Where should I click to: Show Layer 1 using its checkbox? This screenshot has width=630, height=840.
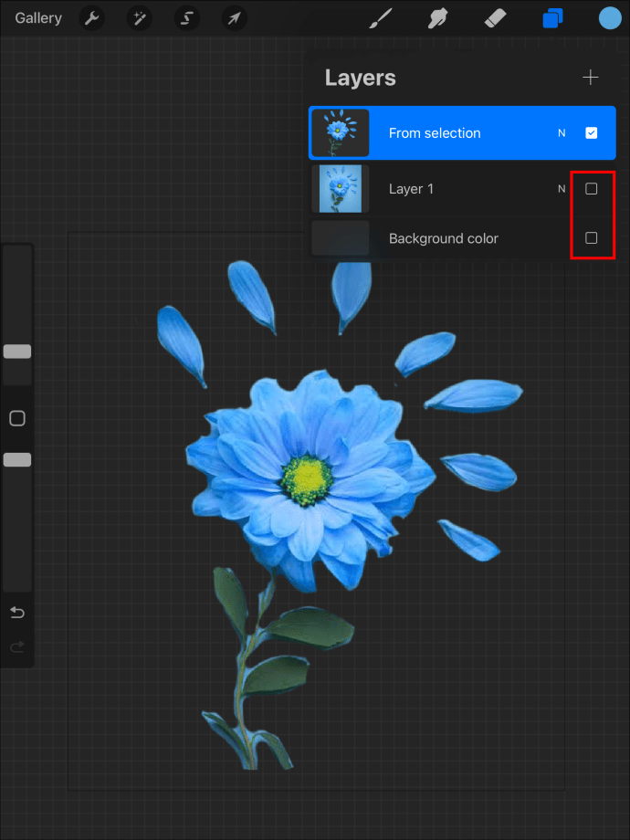pyautogui.click(x=591, y=189)
